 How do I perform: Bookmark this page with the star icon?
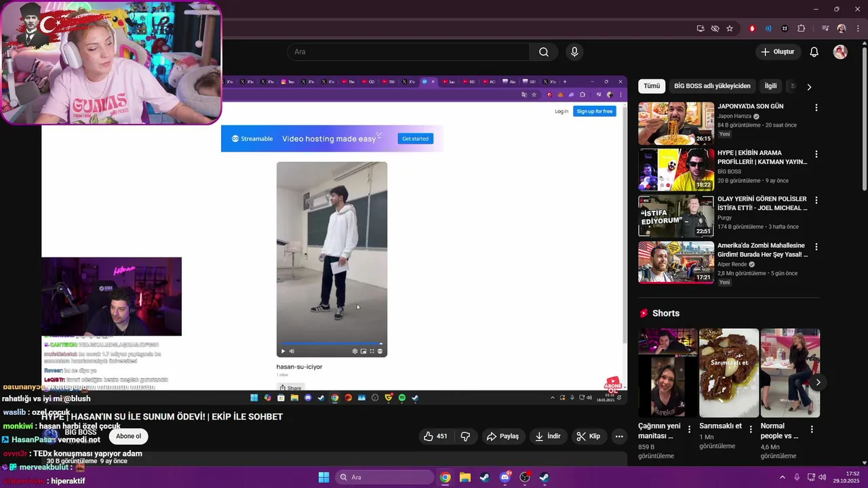[730, 28]
